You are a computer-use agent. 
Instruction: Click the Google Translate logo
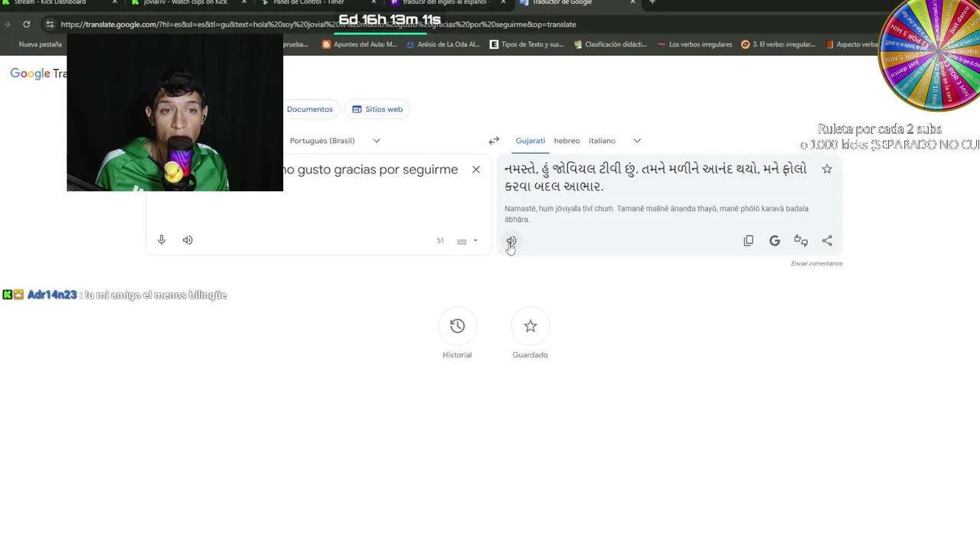(37, 73)
